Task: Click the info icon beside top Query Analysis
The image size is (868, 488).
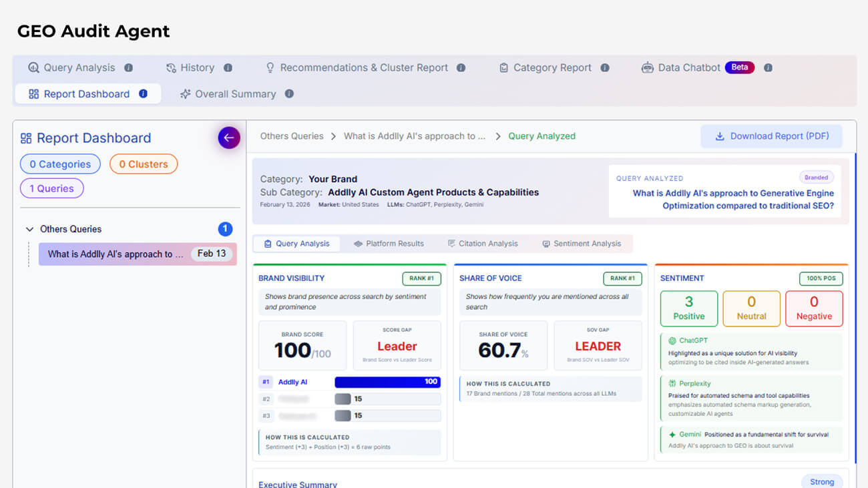Action: (128, 67)
